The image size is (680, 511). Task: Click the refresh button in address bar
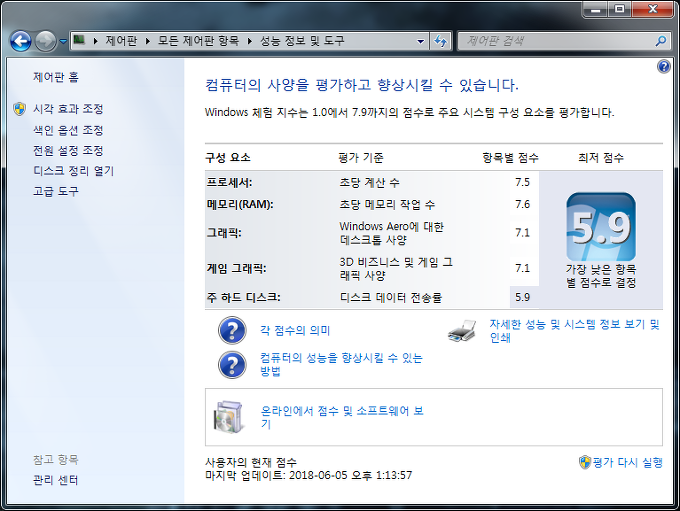pos(441,42)
